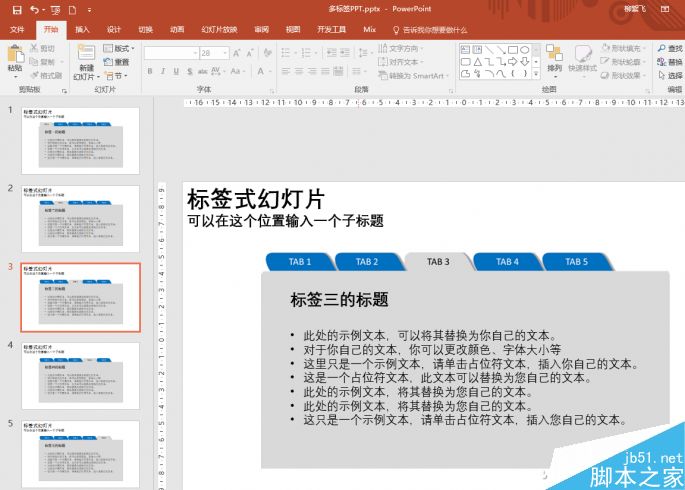Image resolution: width=685 pixels, height=490 pixels.
Task: Click the font color A button
Action: click(x=261, y=71)
